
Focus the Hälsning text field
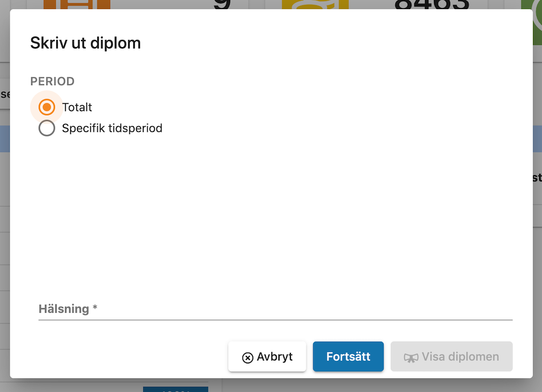pyautogui.click(x=275, y=309)
